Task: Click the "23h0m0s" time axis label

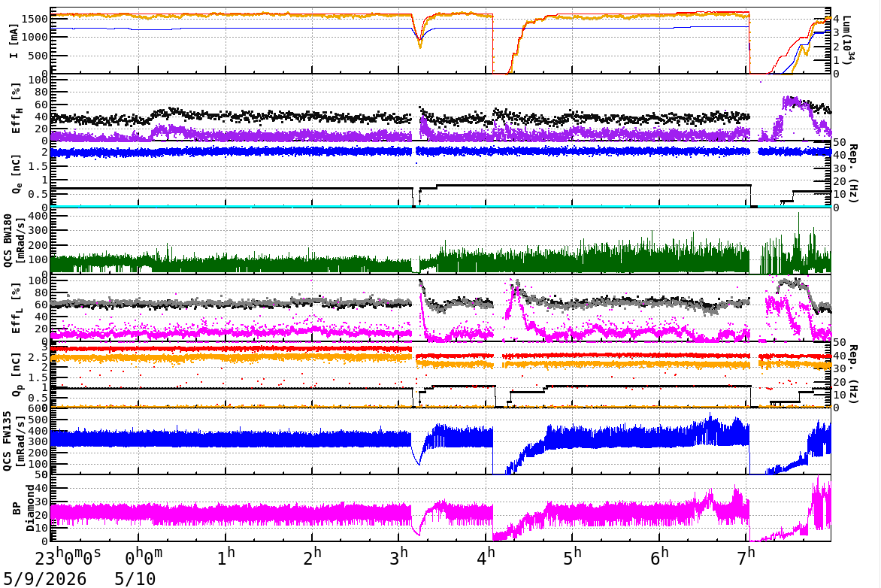Action: click(68, 558)
